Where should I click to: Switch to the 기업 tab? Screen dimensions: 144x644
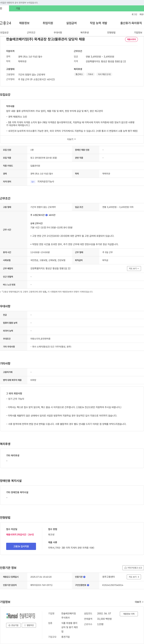tap(18, 8)
